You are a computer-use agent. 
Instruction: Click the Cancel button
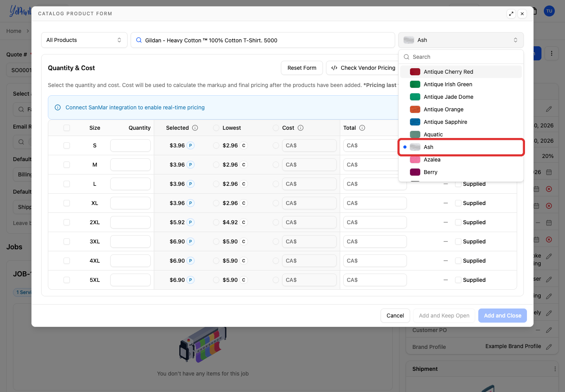click(x=395, y=316)
